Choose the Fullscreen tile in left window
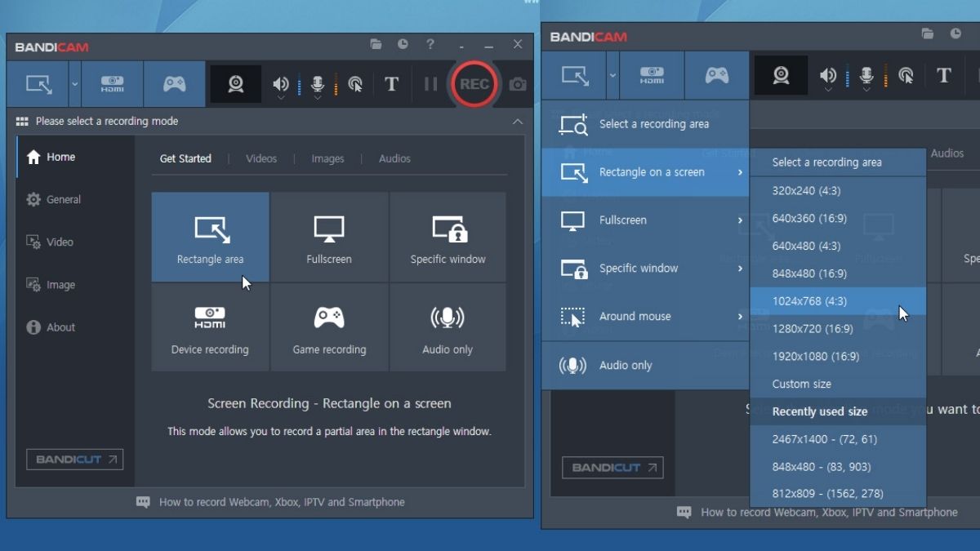 (329, 237)
